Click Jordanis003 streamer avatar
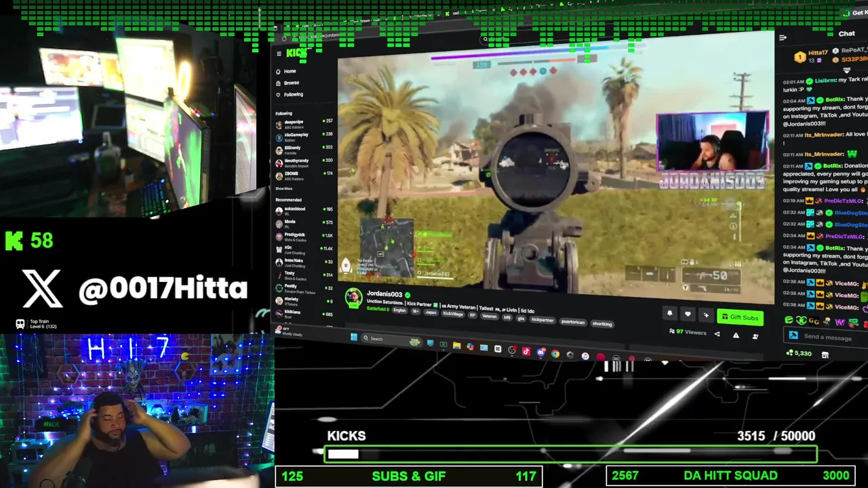This screenshot has height=488, width=868. coord(354,298)
